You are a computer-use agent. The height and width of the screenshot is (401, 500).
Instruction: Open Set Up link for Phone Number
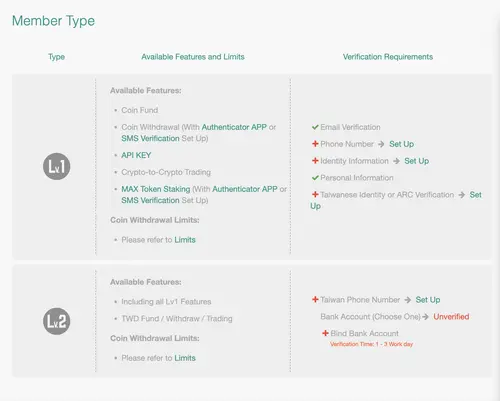[401, 144]
